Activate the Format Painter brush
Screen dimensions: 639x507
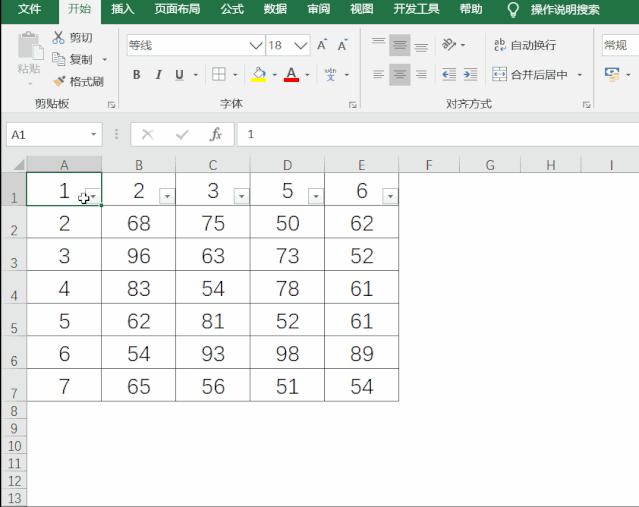point(59,81)
